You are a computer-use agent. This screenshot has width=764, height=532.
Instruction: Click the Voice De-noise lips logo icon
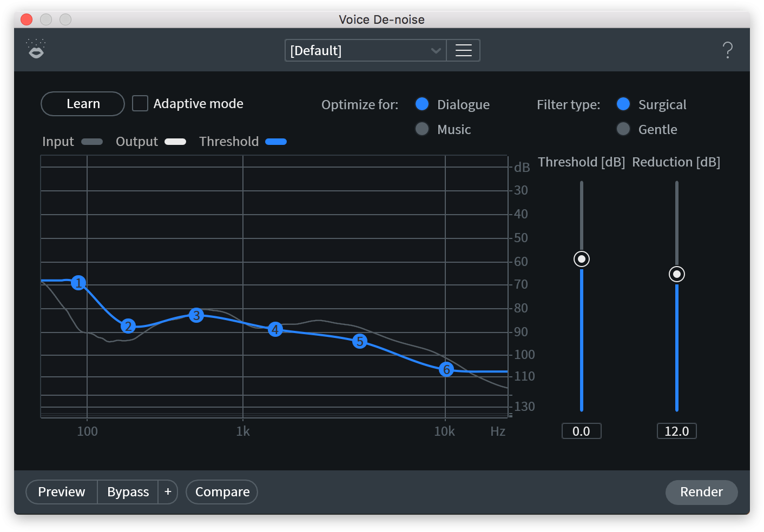pos(36,49)
